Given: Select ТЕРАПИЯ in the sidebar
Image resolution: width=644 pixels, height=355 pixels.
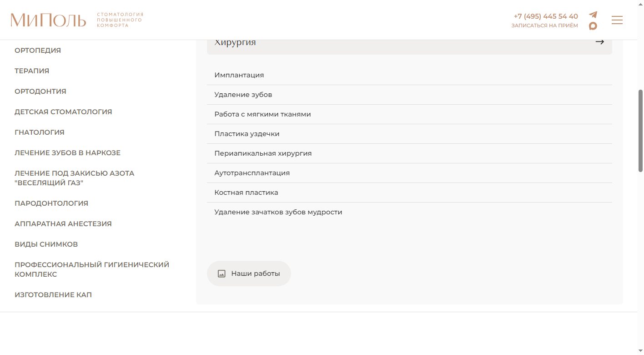Looking at the screenshot, I should pyautogui.click(x=32, y=71).
